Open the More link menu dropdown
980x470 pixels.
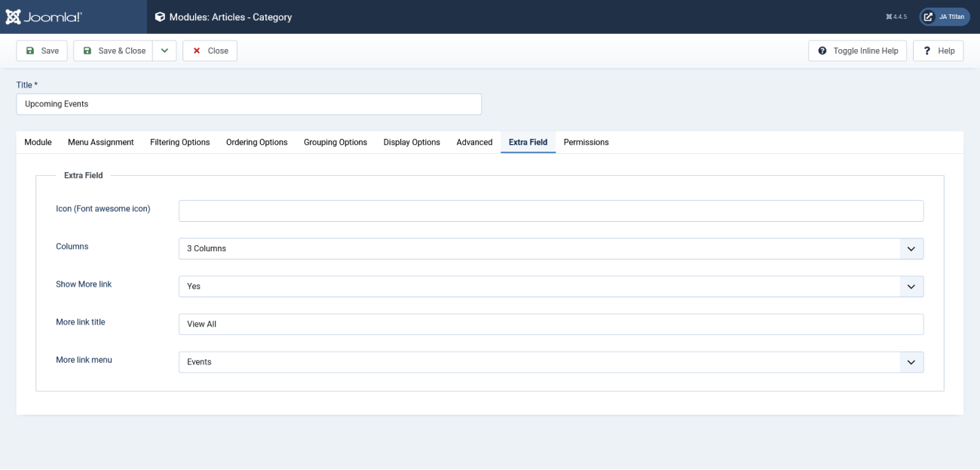[551, 361]
